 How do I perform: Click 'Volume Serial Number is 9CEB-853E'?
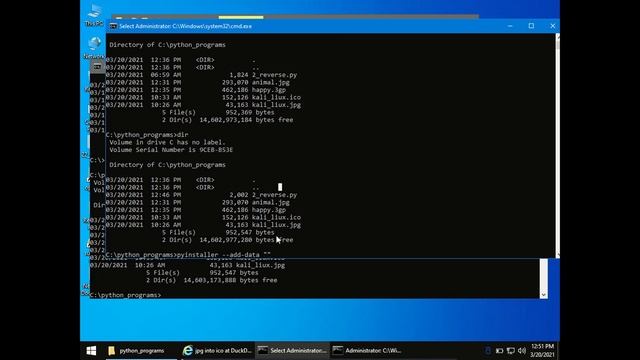(171, 150)
